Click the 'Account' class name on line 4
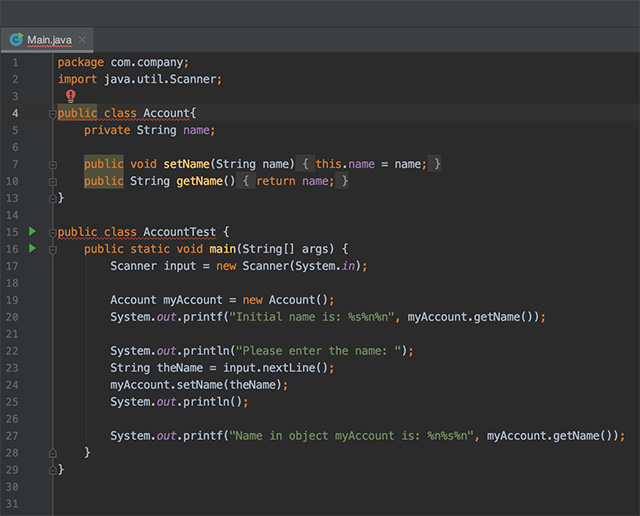The image size is (640, 516). 166,113
